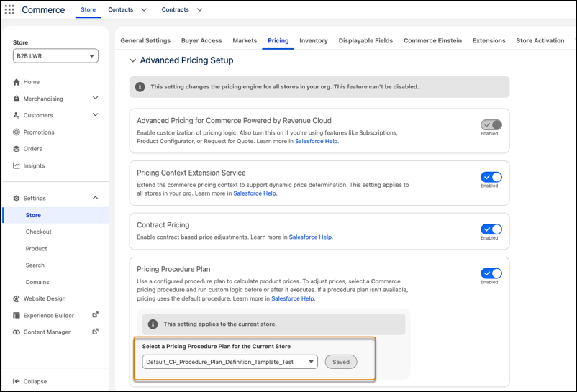Image resolution: width=577 pixels, height=392 pixels.
Task: Open Salesforce Help link under Pricing Context
Action: tap(255, 193)
